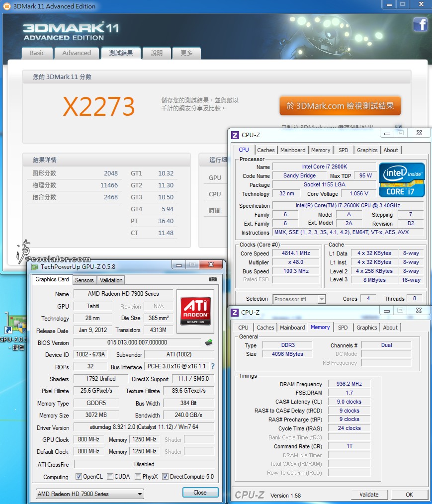Click the Multiplier value x 48.0
The height and width of the screenshot is (504, 432).
tap(296, 262)
